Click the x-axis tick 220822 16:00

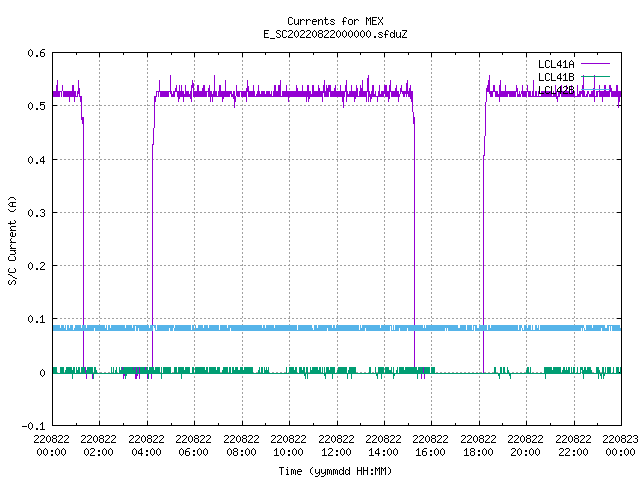(x=430, y=446)
